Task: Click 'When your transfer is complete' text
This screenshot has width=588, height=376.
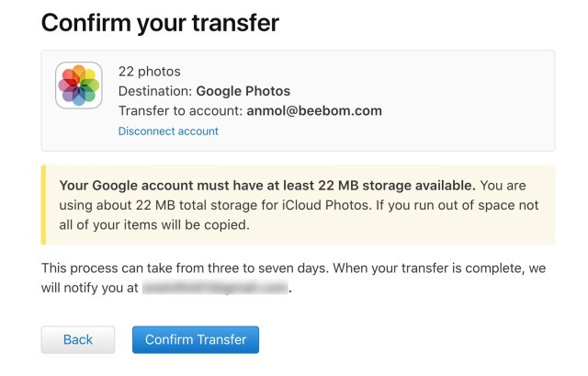Action: tap(429, 268)
